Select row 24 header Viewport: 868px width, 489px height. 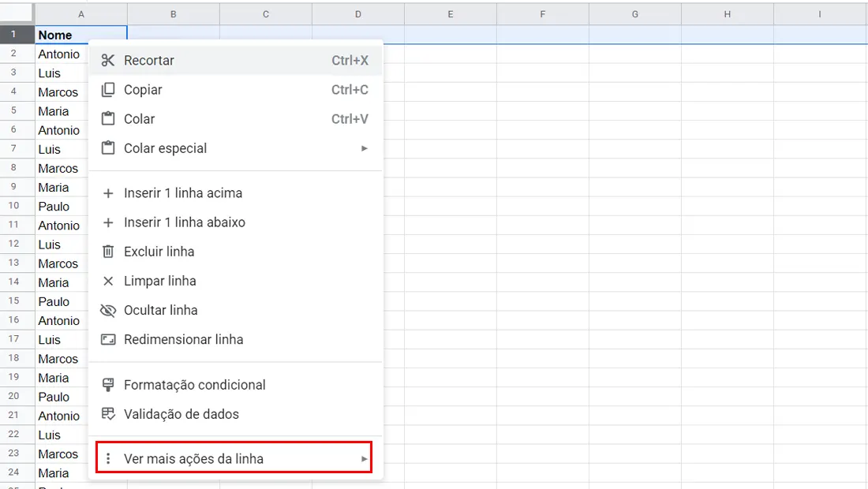pyautogui.click(x=17, y=472)
